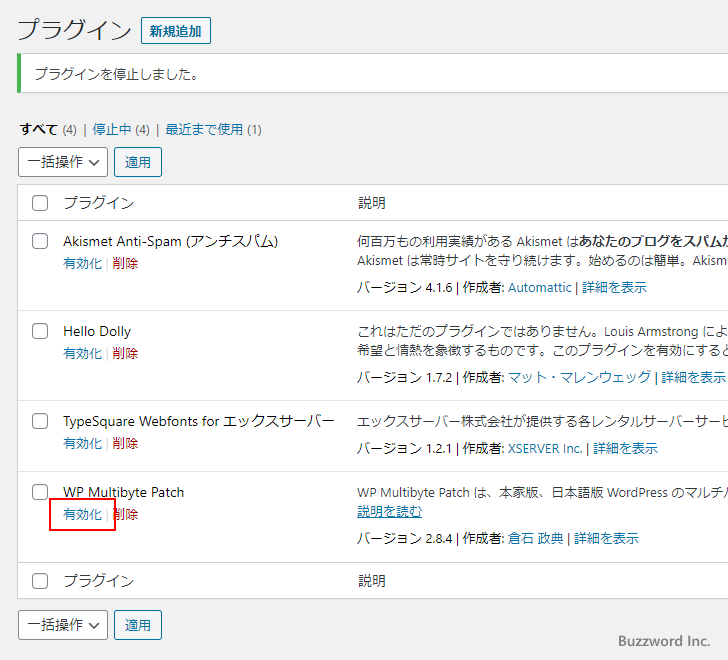Toggle the select-all checkbox in table header
This screenshot has height=660, width=728.
pyautogui.click(x=40, y=203)
